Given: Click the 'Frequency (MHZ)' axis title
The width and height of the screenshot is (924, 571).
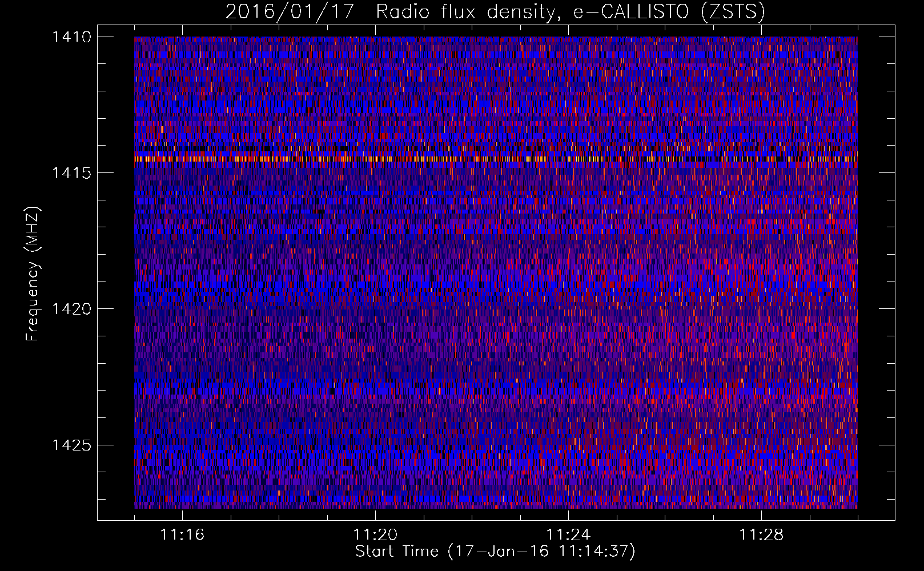Looking at the screenshot, I should click(x=33, y=274).
